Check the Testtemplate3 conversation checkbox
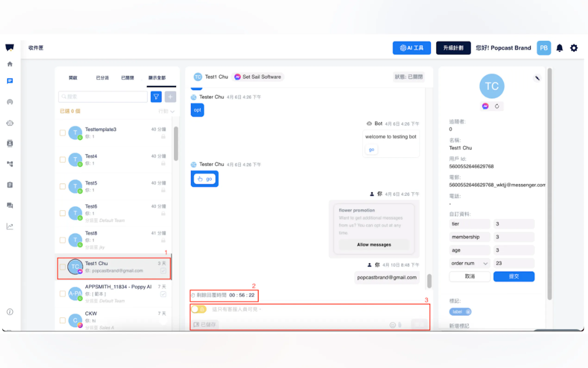Viewport: 588px width, 368px height. point(63,133)
